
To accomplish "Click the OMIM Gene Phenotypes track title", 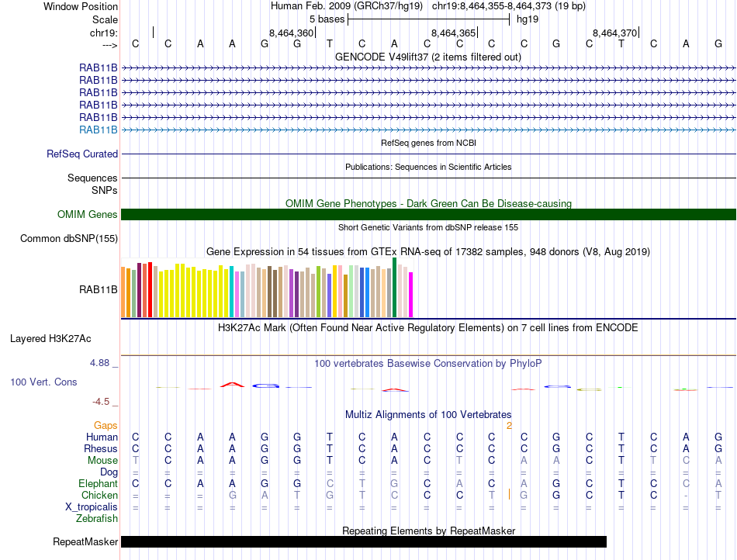I will point(428,203).
